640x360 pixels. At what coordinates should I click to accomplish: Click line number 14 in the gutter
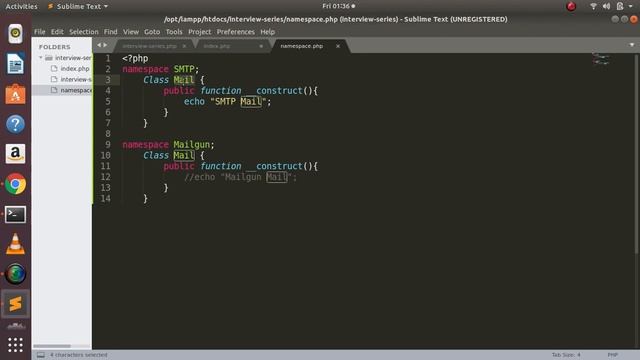(x=105, y=199)
